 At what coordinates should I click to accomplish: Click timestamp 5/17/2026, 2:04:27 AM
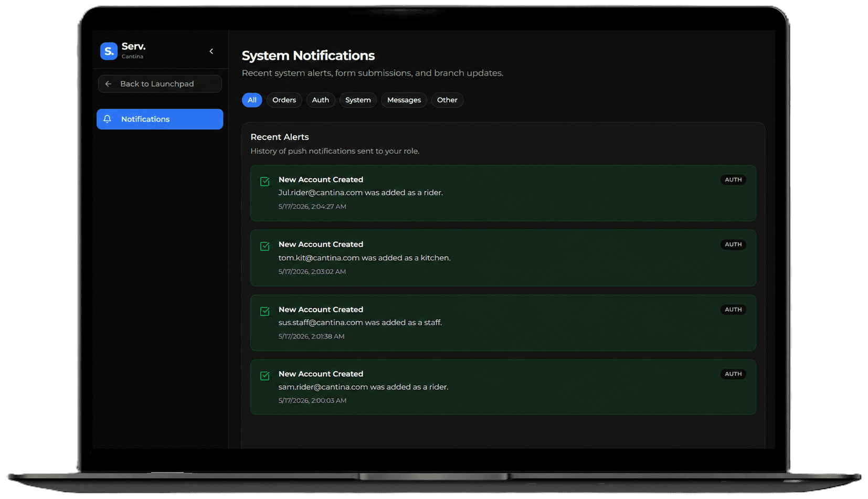pyautogui.click(x=312, y=206)
